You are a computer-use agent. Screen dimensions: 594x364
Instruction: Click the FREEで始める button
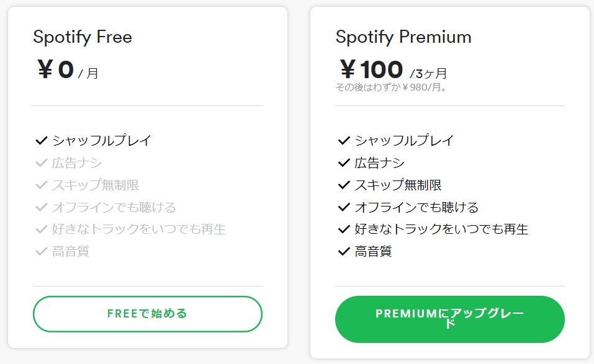point(147,314)
